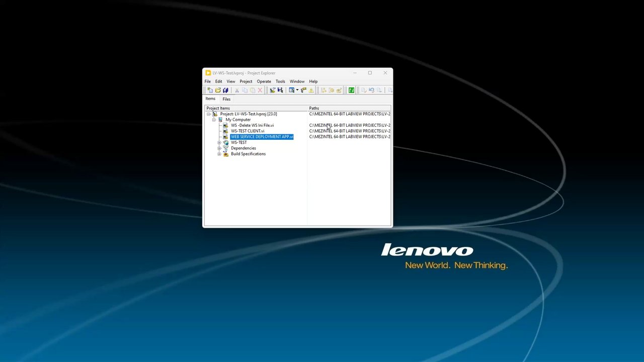Screen dimensions: 644x362
Task: Open the Tools menu
Action: (x=280, y=81)
